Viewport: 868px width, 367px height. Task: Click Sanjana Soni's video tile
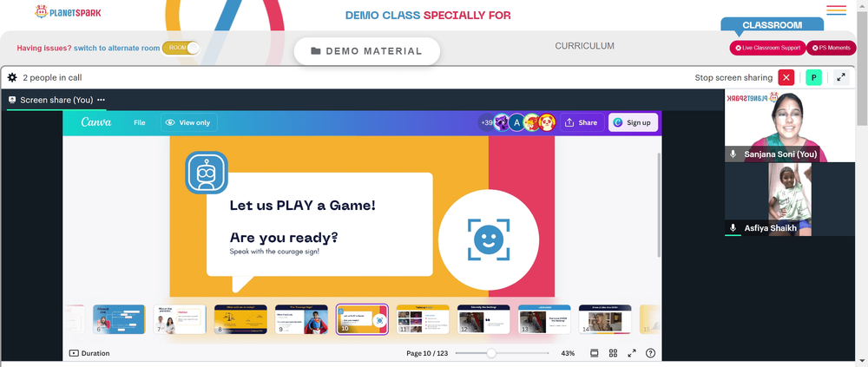tap(789, 126)
